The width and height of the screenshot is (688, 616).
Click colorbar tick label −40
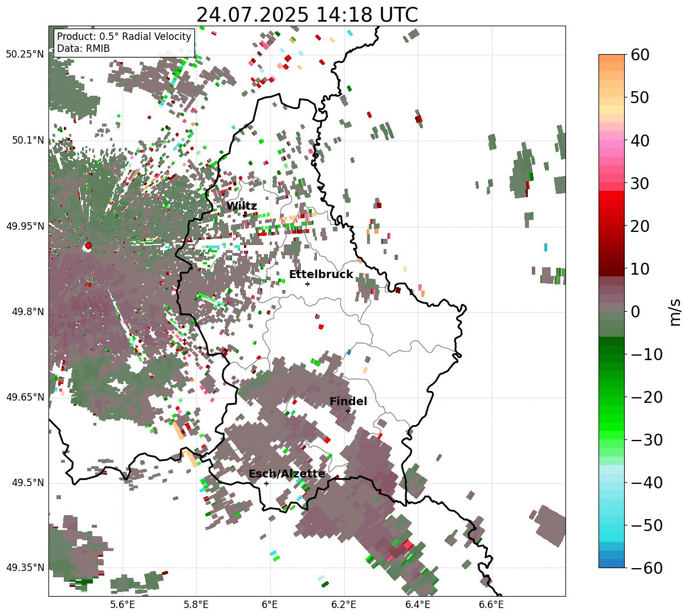(646, 483)
